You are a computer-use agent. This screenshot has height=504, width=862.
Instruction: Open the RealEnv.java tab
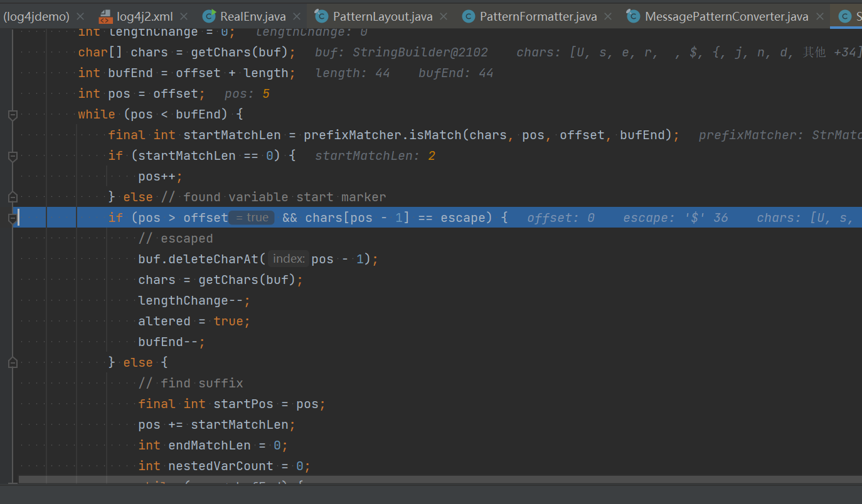(x=253, y=17)
